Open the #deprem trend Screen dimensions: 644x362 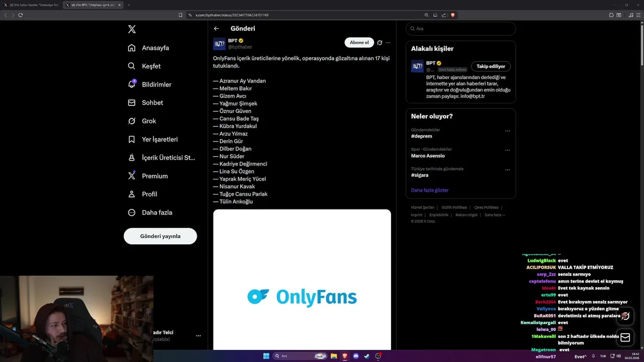(x=422, y=136)
